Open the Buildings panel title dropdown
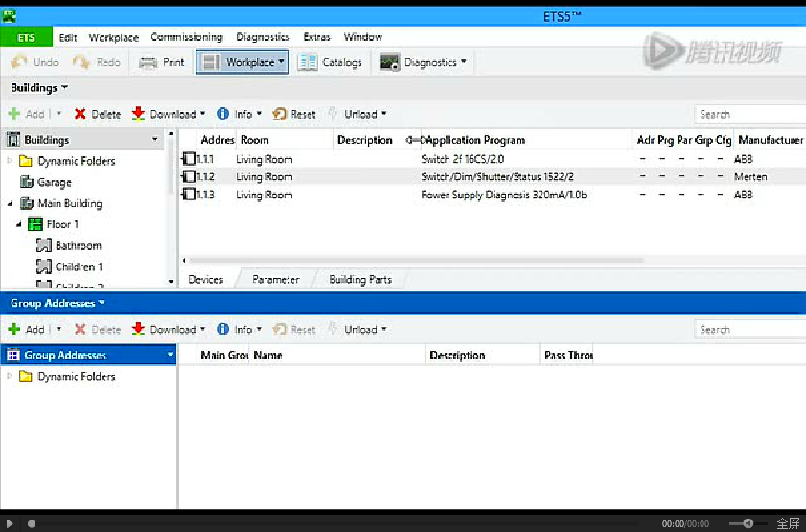This screenshot has height=532, width=806. [64, 88]
